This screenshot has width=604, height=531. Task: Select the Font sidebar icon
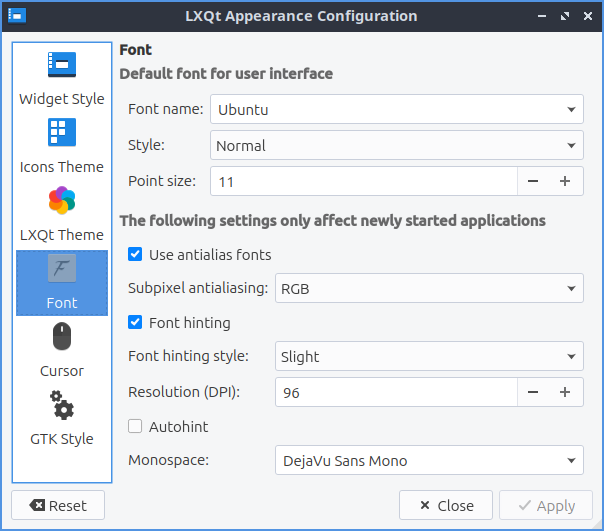pos(61,270)
